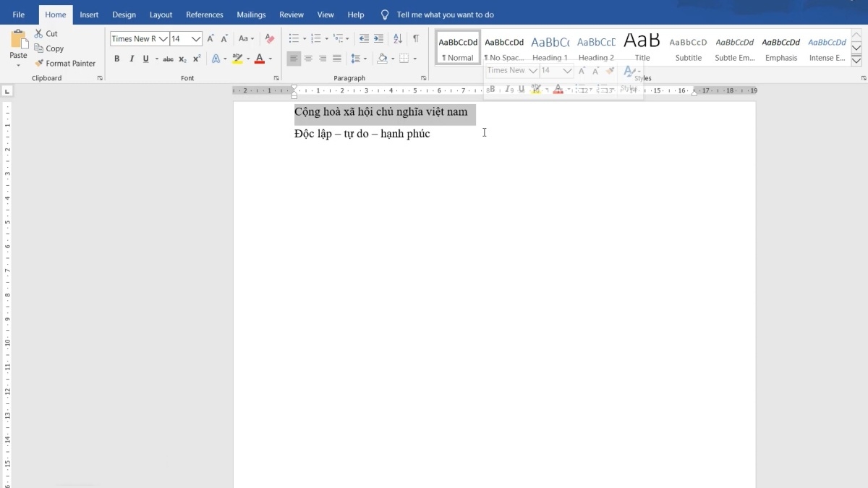Click the Format Painter icon

pyautogui.click(x=39, y=64)
